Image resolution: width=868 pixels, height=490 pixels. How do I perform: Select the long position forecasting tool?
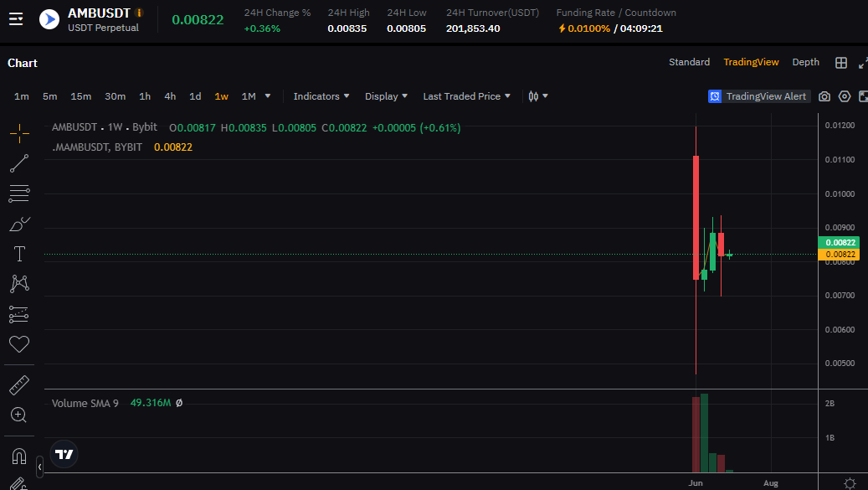point(19,314)
